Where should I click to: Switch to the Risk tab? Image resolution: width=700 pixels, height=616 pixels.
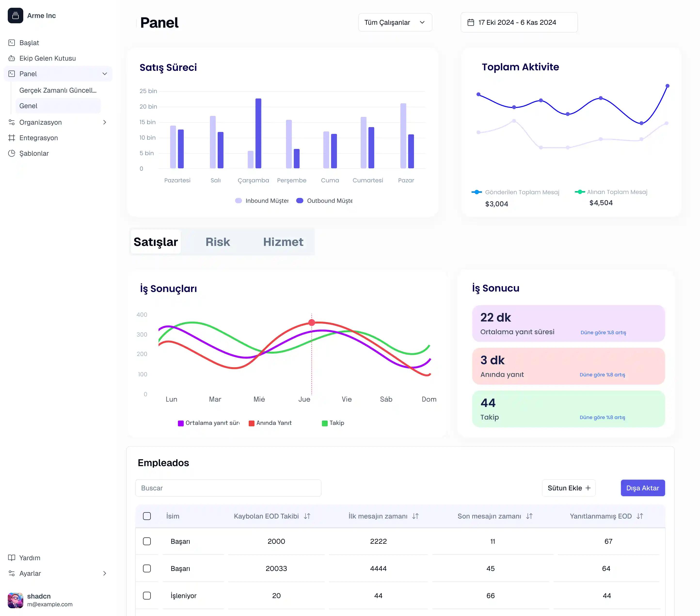217,242
